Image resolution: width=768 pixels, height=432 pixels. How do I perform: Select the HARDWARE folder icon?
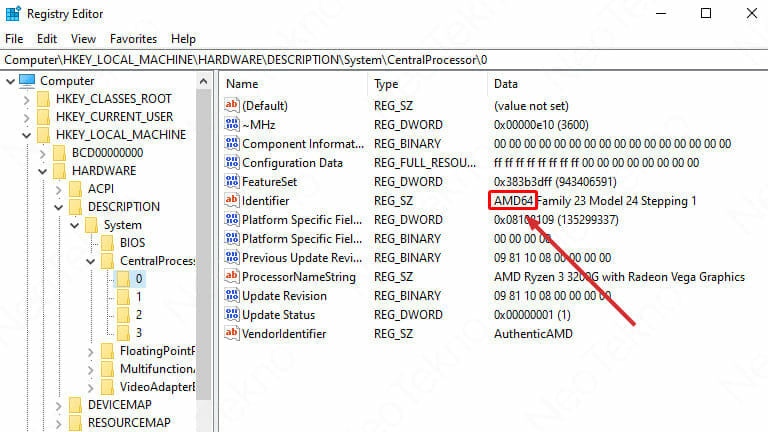pos(60,171)
